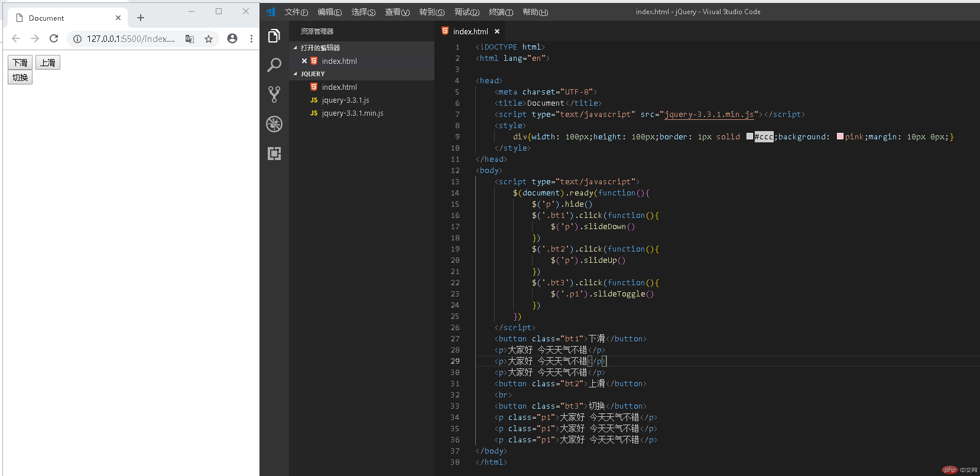This screenshot has width=980, height=476.
Task: Close index.html in open editors list
Action: point(304,61)
